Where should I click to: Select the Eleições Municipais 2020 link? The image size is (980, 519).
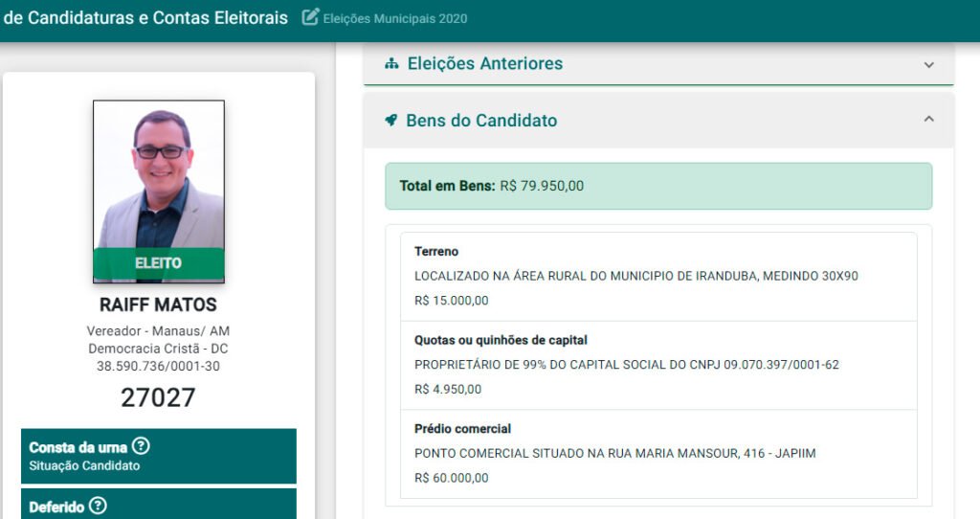(x=395, y=18)
